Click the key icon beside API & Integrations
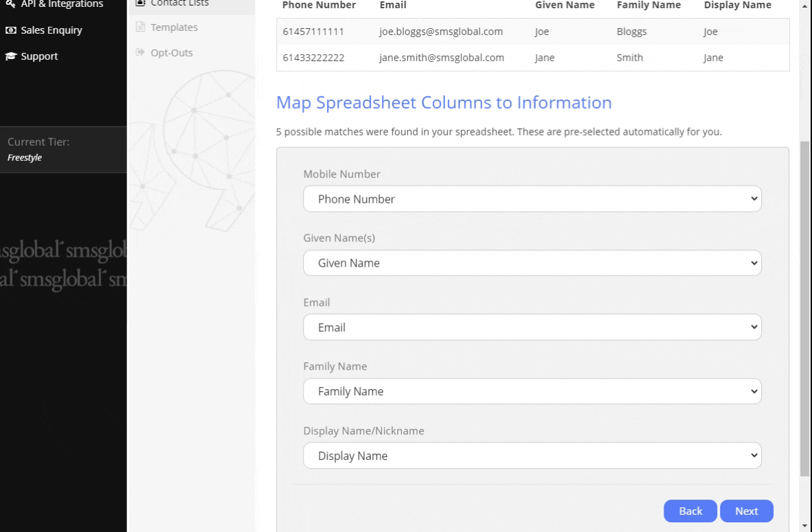The height and width of the screenshot is (532, 812). coord(11,4)
